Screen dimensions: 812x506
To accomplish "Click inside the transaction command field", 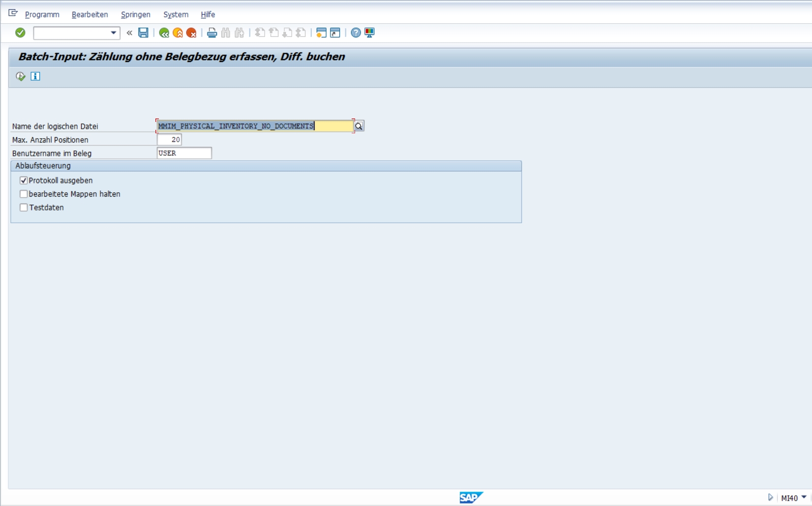I will point(72,33).
